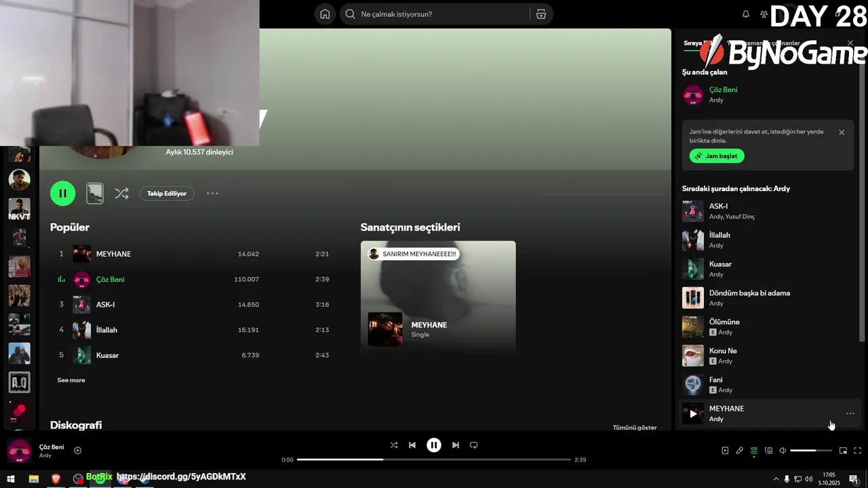Expand hidden system tray icons
Image resolution: width=868 pixels, height=488 pixels.
coord(776,479)
